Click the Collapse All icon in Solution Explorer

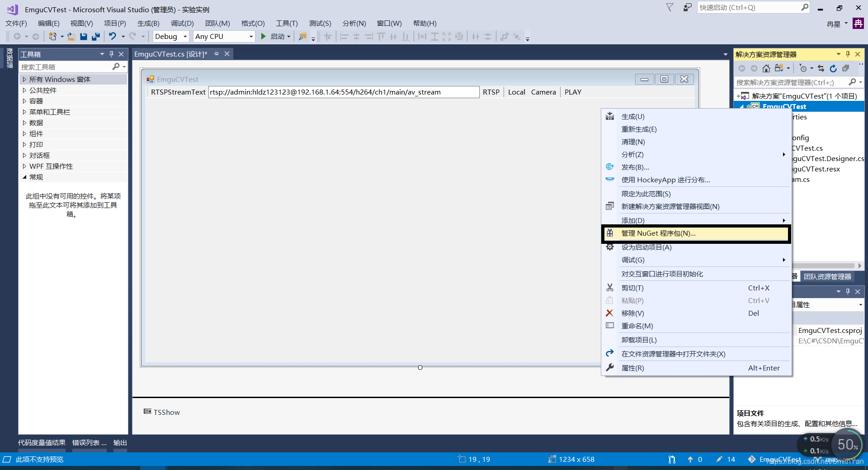[845, 68]
